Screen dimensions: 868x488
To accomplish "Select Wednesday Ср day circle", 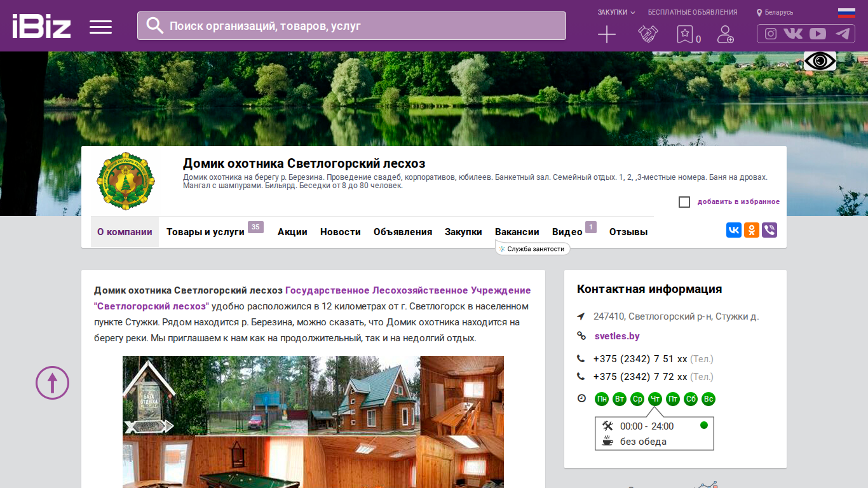I will click(x=637, y=399).
